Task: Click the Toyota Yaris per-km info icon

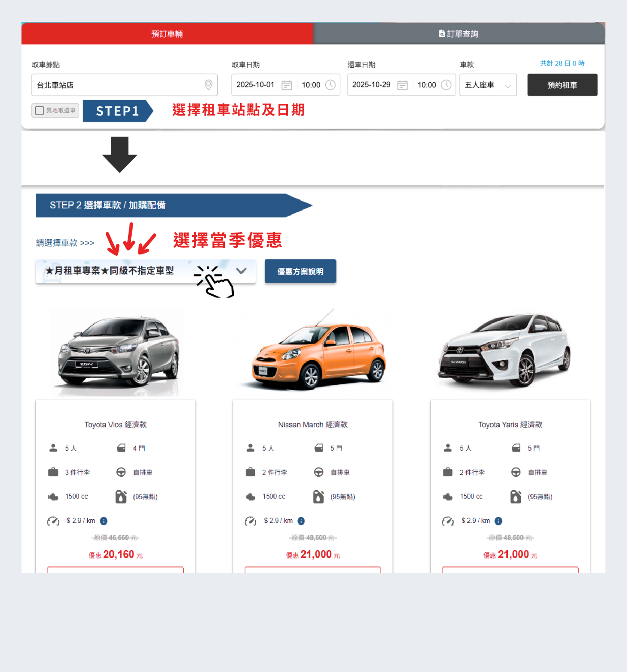Action: pos(498,521)
